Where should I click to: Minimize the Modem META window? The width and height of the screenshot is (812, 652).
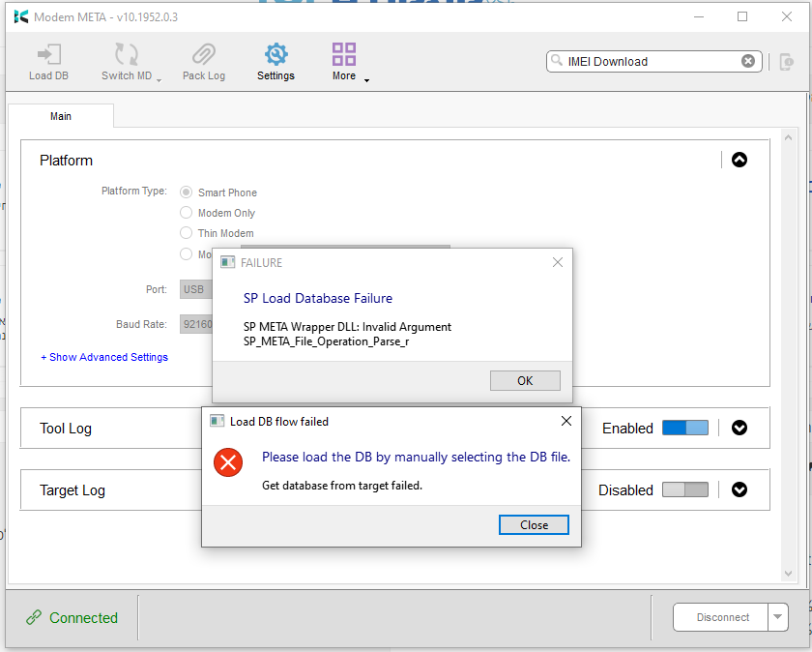pyautogui.click(x=699, y=17)
